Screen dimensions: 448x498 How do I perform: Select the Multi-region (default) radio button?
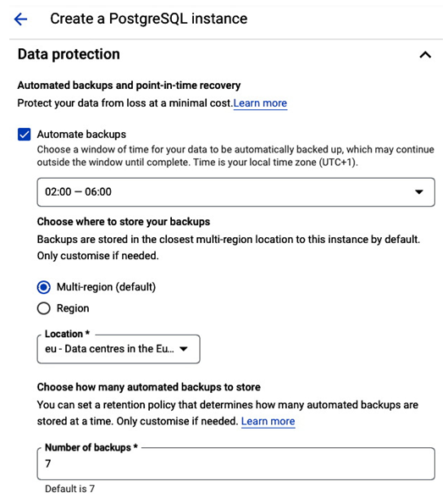coord(43,287)
